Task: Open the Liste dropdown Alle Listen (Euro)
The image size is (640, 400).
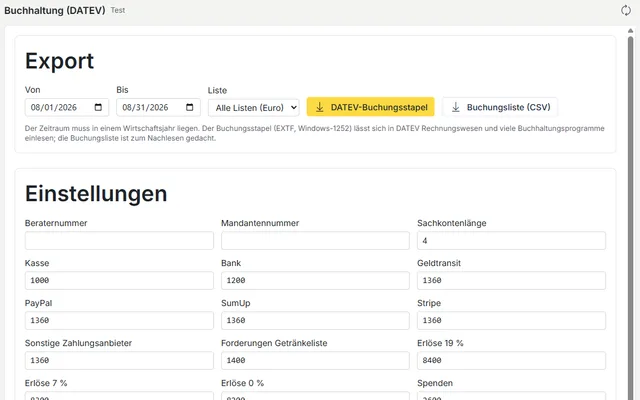Action: click(253, 108)
